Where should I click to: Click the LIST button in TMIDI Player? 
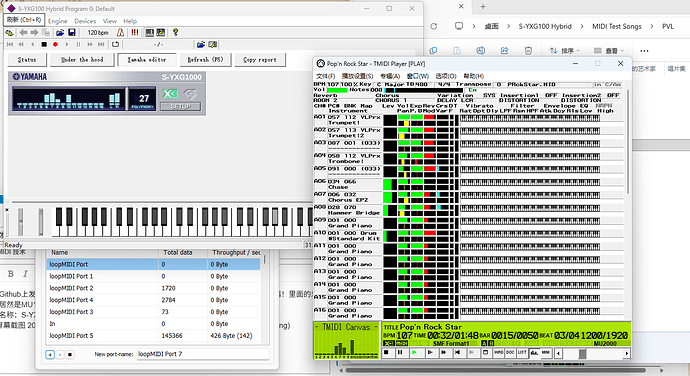click(x=522, y=352)
